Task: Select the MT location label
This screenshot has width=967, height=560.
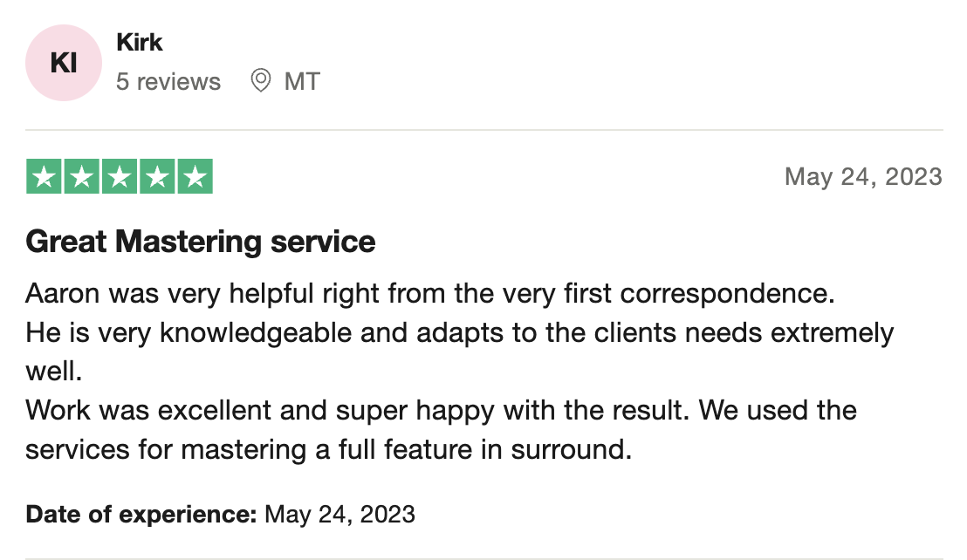Action: [302, 82]
